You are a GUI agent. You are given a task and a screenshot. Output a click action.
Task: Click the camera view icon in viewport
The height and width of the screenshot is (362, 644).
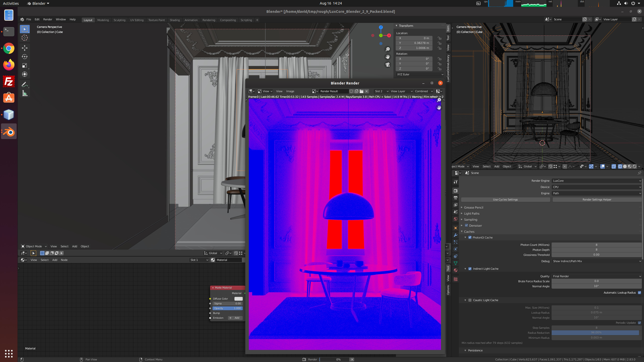pyautogui.click(x=388, y=65)
